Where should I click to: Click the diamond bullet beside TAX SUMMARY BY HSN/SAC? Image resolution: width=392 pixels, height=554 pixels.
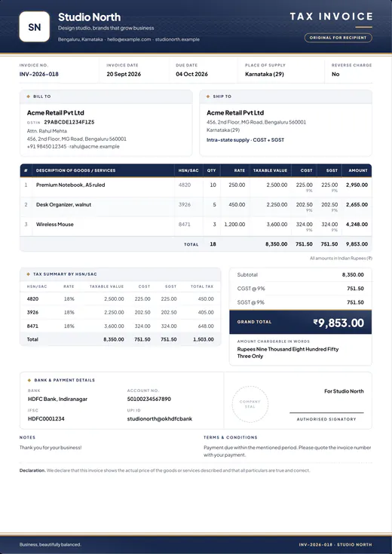(29, 274)
